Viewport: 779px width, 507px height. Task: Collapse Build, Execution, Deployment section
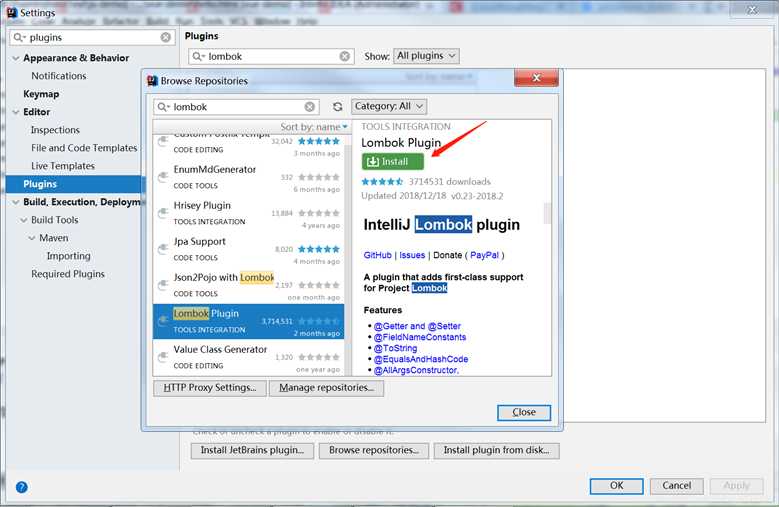pyautogui.click(x=16, y=202)
